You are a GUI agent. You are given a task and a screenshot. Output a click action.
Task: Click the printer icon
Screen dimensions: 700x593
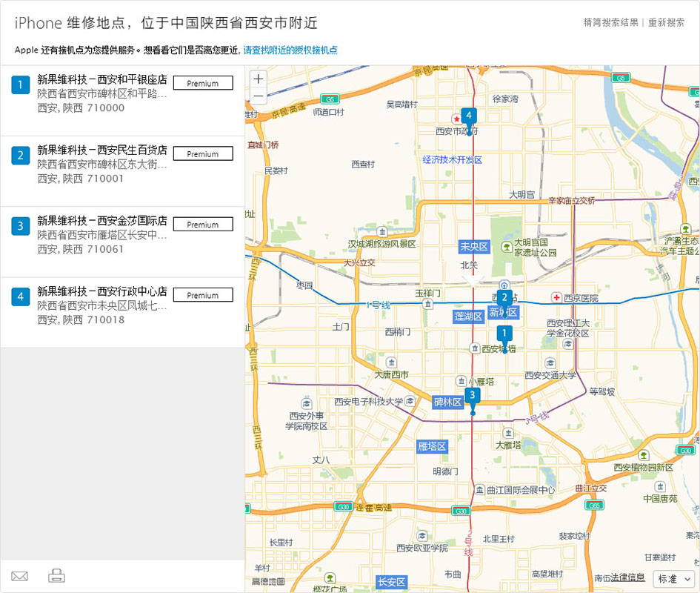(x=57, y=575)
